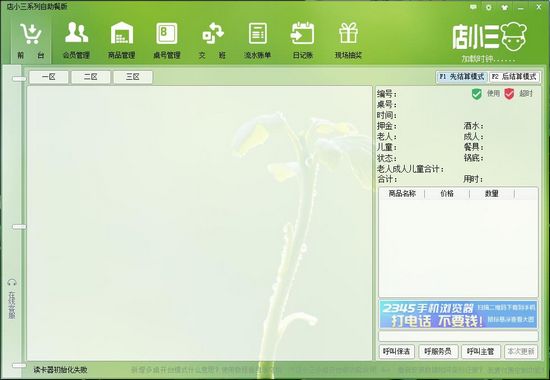Click the 呼服务员 button
This screenshot has width=550, height=380.
click(438, 351)
